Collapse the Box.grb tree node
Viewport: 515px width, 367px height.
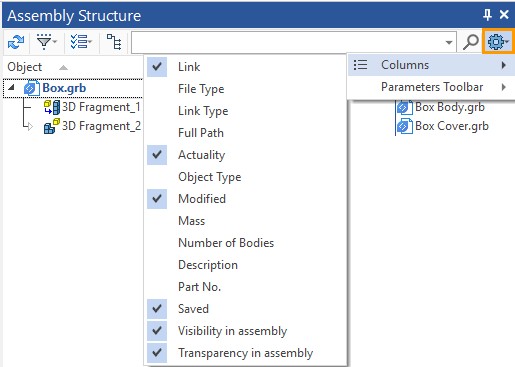click(11, 88)
